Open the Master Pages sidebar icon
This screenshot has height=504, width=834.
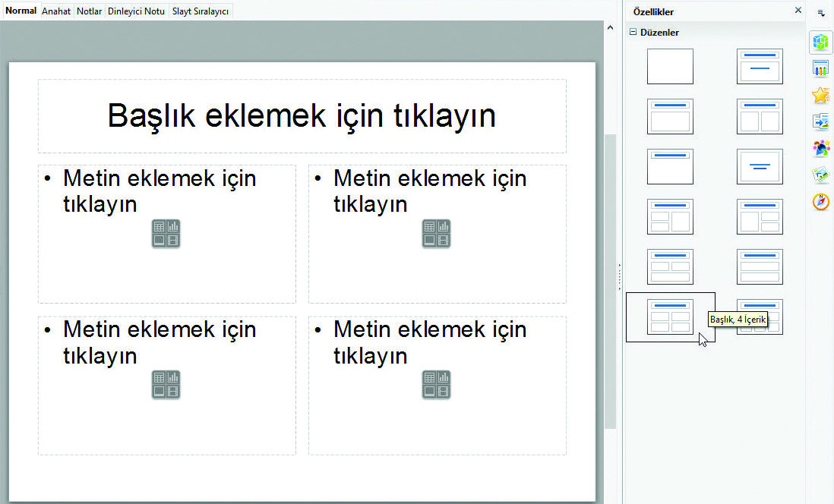[x=820, y=69]
